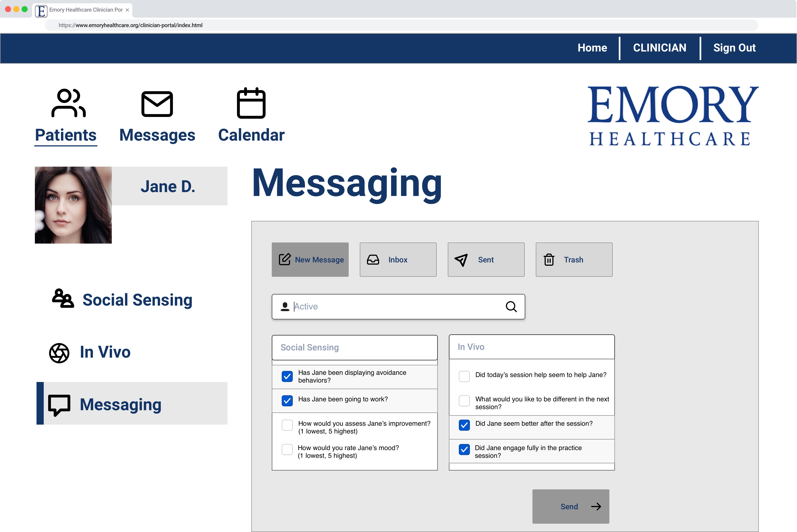The height and width of the screenshot is (532, 797).
Task: Open the In Vivo question list header
Action: tap(532, 347)
